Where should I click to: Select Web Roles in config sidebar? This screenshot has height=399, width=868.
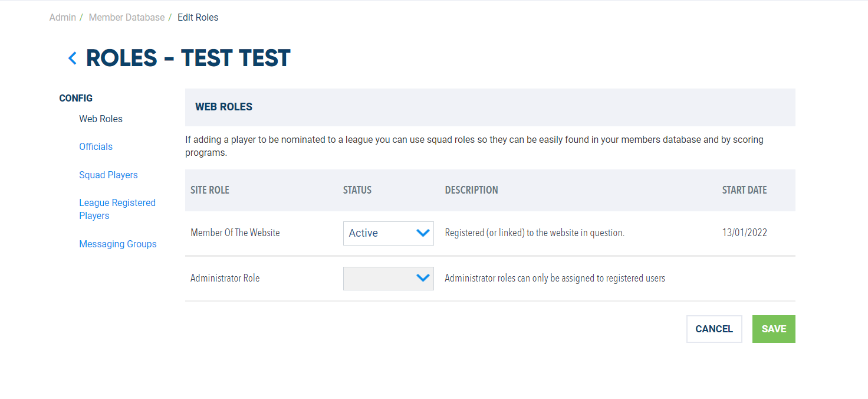tap(101, 119)
